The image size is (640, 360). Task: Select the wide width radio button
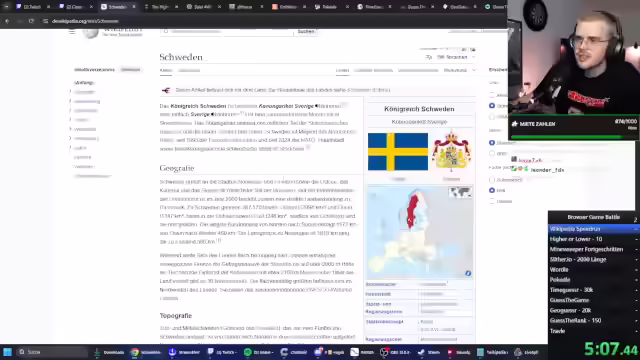492,153
